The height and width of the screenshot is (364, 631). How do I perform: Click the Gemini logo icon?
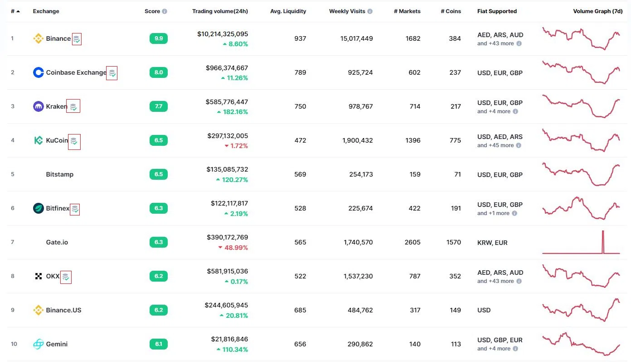click(39, 344)
